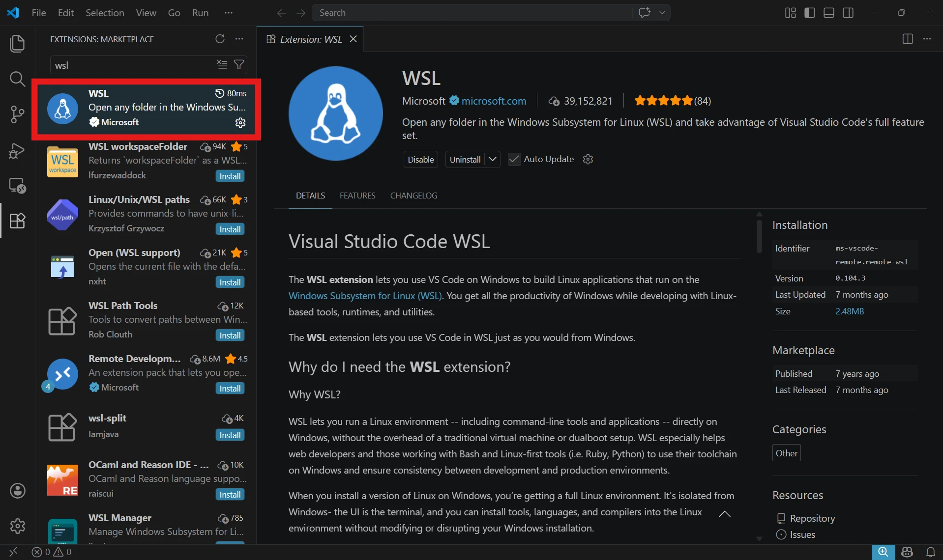Click the extension details scrollbar thumb
The image size is (943, 560).
[x=759, y=236]
